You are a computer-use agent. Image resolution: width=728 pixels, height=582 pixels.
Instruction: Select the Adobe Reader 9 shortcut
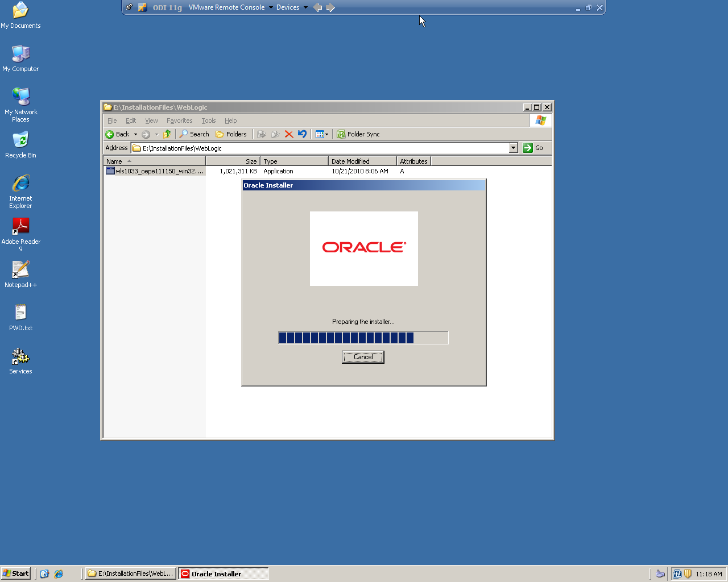tap(20, 235)
